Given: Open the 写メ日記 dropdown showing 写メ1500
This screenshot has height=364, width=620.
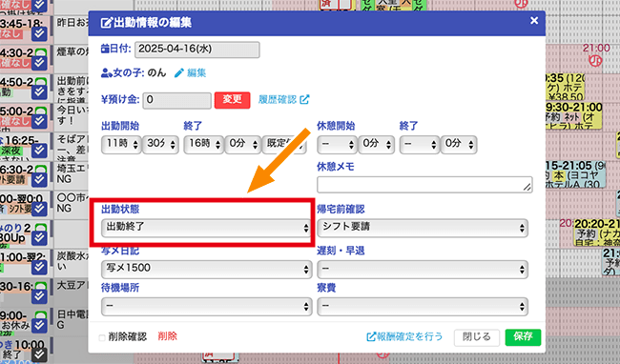Looking at the screenshot, I should click(x=206, y=269).
